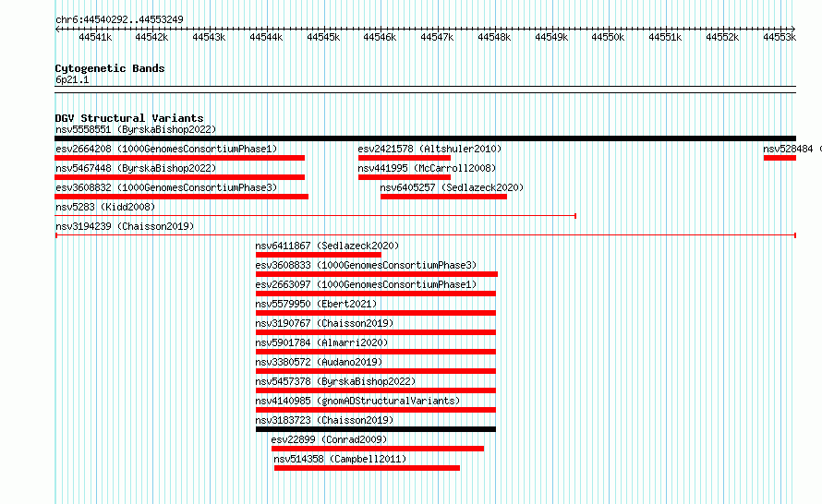Image resolution: width=822 pixels, height=504 pixels.
Task: Open esv3608833 (1000GenomesConsortiumPhase3) label
Action: coord(366,265)
